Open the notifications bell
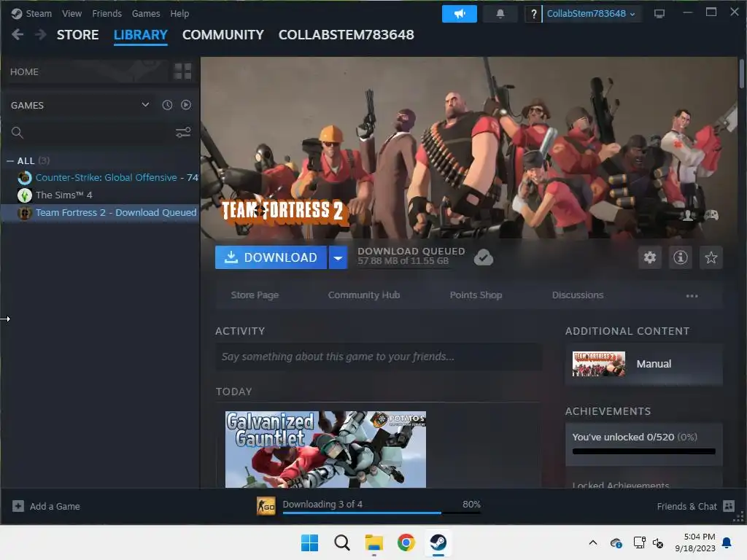 500,14
